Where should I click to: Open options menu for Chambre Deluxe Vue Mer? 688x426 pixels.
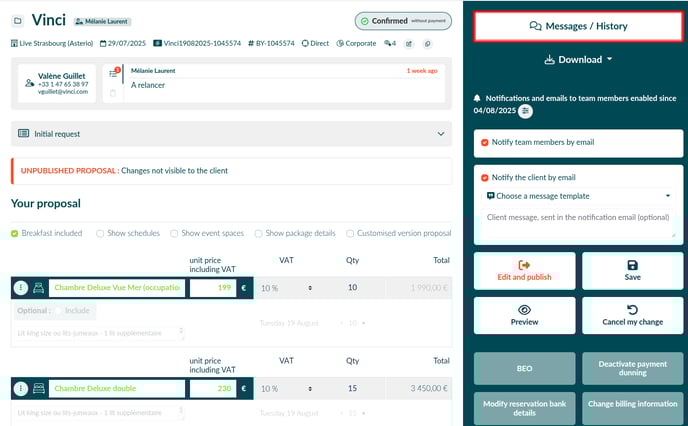[x=20, y=288]
